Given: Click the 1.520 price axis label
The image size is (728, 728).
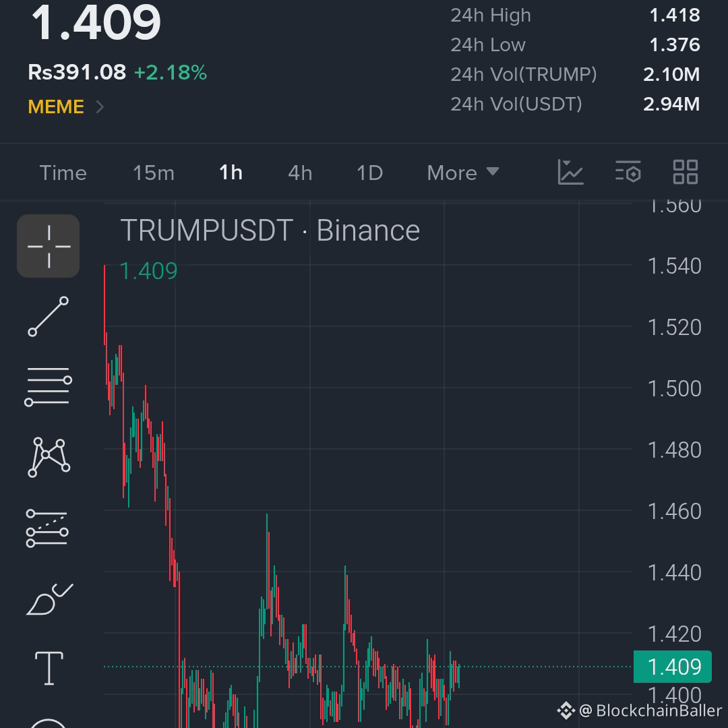Looking at the screenshot, I should tap(674, 328).
